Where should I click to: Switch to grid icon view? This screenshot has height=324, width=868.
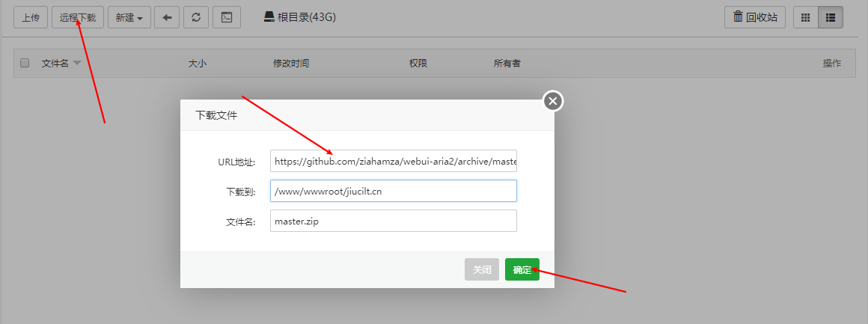point(805,17)
